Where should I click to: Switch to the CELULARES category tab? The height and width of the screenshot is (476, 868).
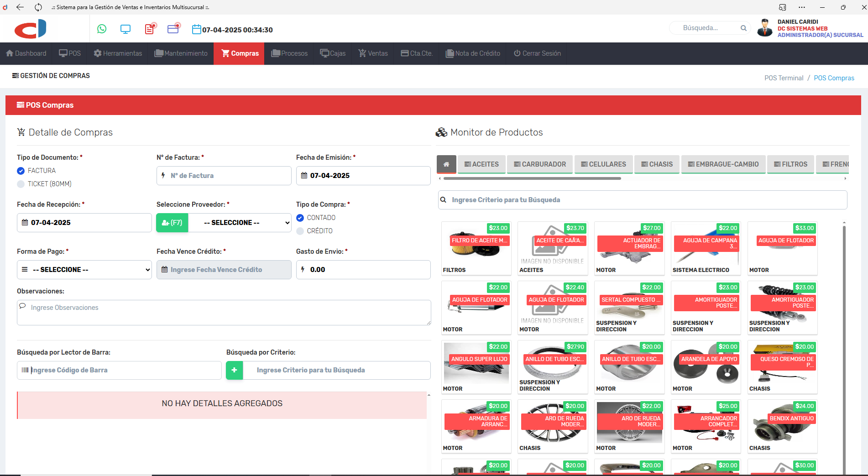coord(603,164)
